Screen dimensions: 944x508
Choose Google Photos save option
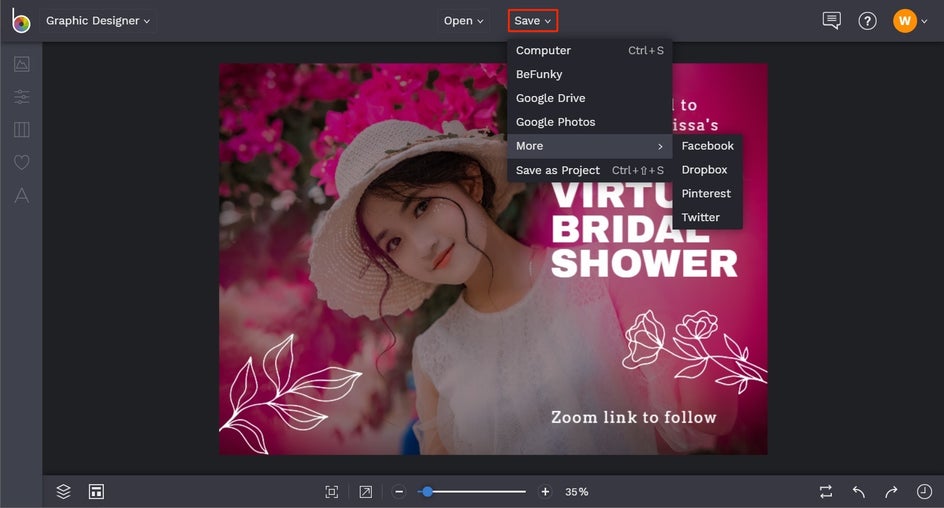589,122
